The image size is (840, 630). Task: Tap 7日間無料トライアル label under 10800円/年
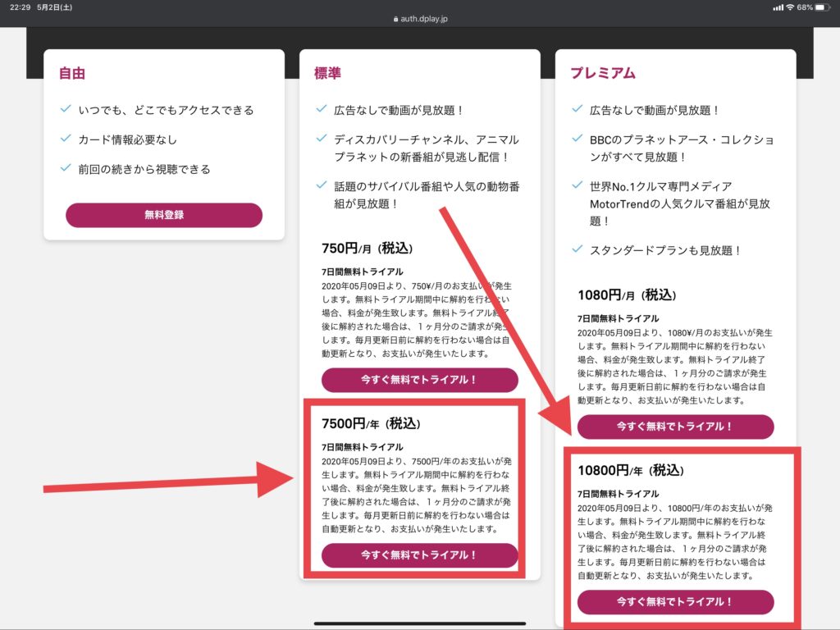619,493
